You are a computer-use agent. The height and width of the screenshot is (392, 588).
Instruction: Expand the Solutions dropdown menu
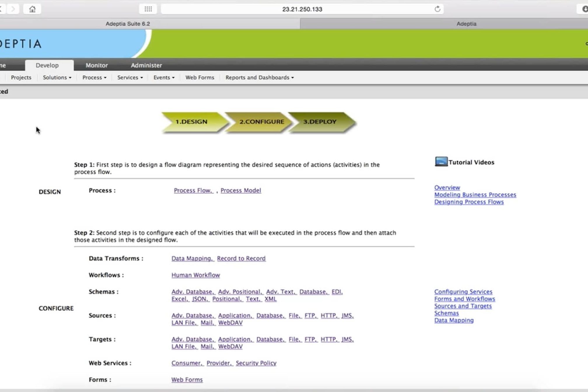click(x=57, y=78)
